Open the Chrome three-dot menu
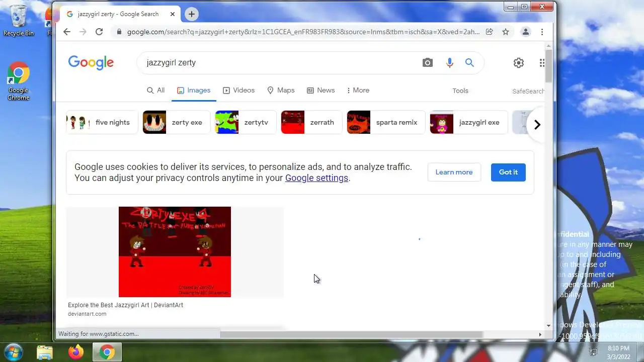The height and width of the screenshot is (362, 644). (542, 32)
